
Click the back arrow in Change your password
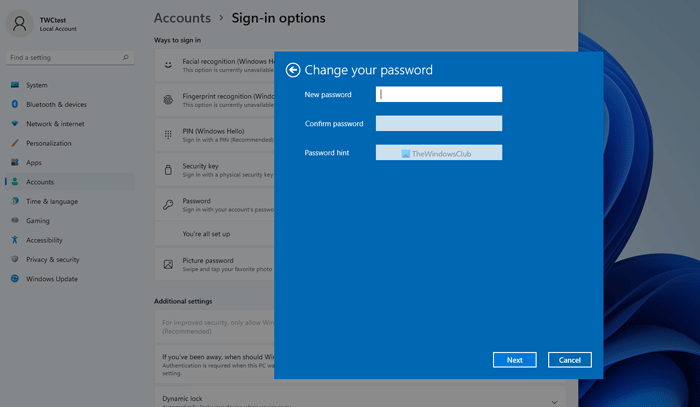point(293,70)
